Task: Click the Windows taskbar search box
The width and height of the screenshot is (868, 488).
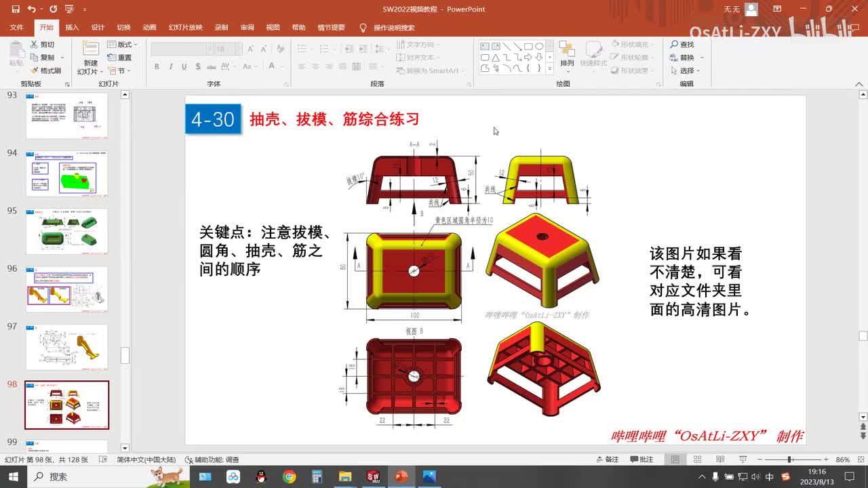Action: 107,476
